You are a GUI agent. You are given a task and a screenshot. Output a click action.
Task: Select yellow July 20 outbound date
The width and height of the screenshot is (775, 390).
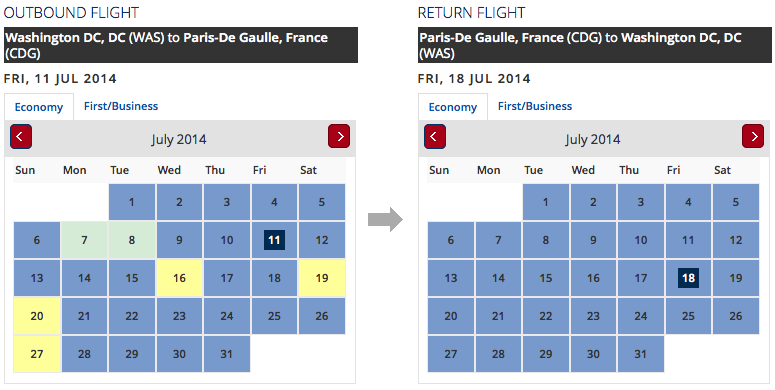(37, 316)
